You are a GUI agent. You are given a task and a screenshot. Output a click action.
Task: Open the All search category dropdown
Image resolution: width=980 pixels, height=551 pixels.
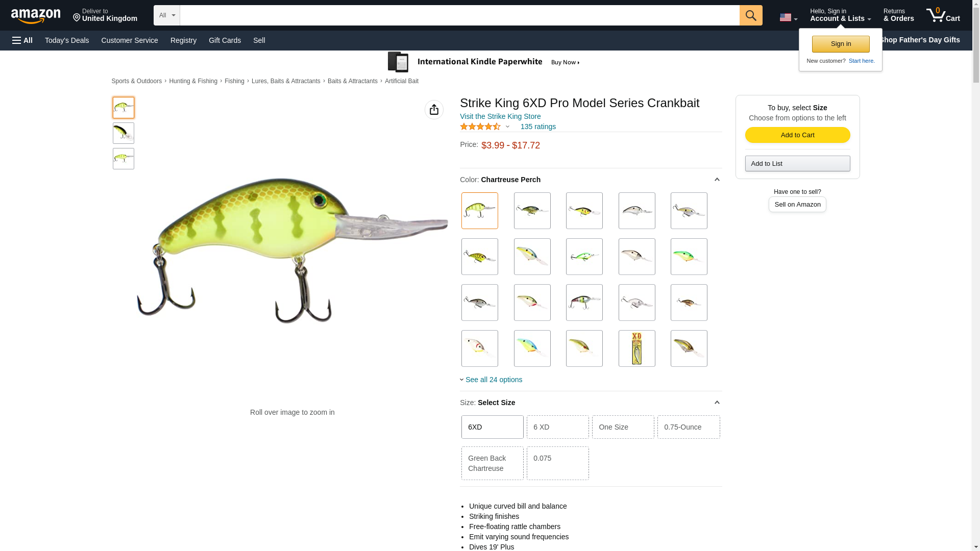(x=167, y=15)
